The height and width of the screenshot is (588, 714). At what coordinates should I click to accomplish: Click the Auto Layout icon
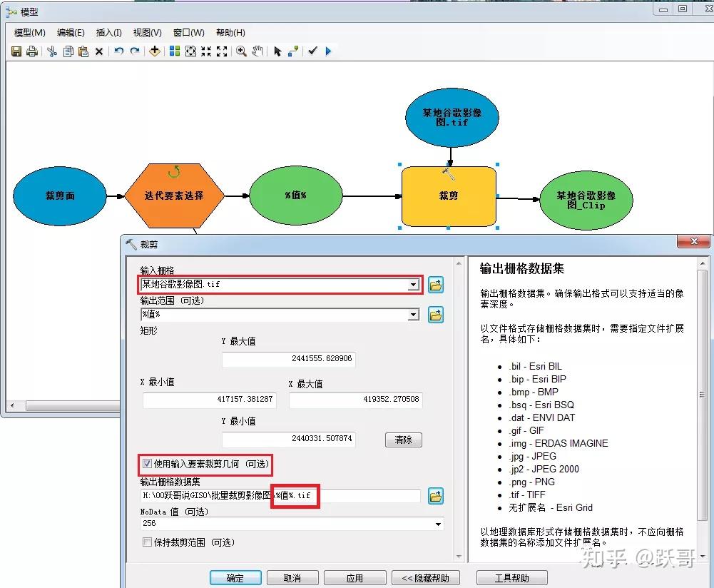pos(173,51)
